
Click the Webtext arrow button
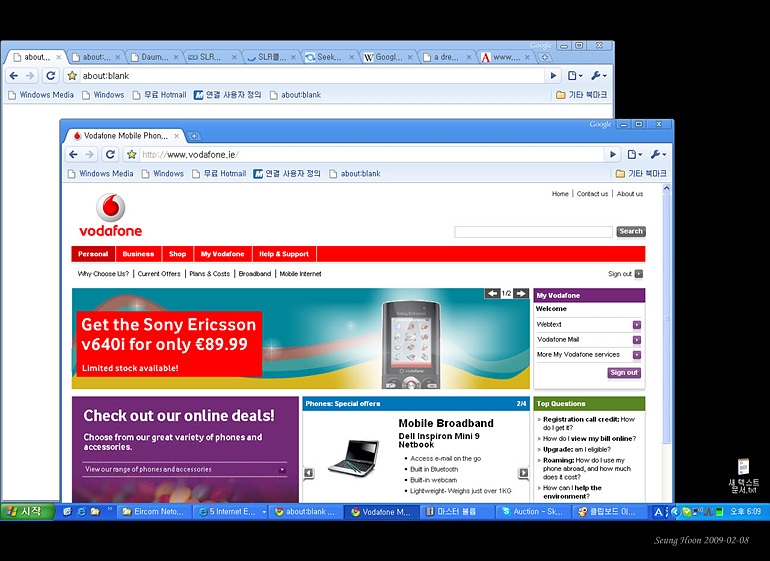point(637,325)
